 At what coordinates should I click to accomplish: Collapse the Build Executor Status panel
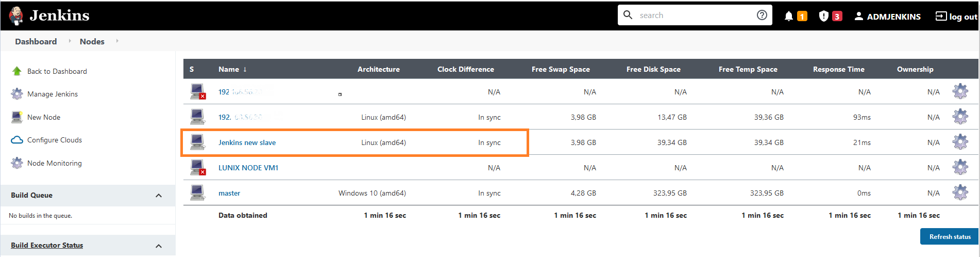159,246
